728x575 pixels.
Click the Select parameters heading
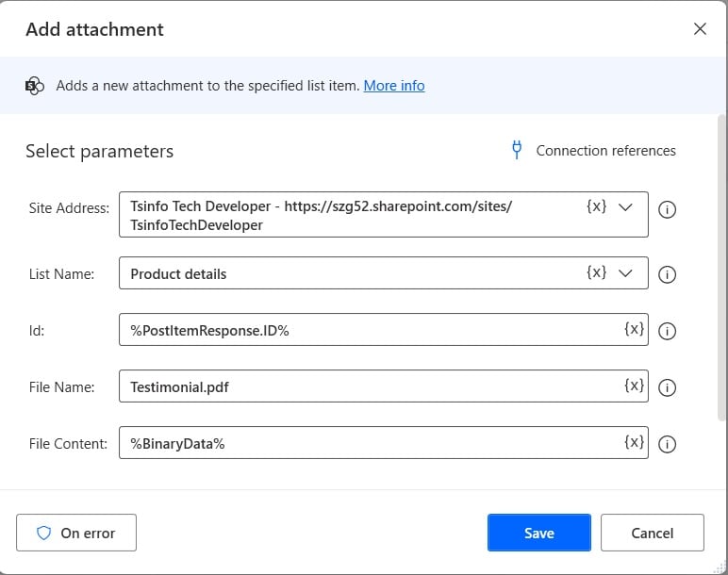[99, 152]
